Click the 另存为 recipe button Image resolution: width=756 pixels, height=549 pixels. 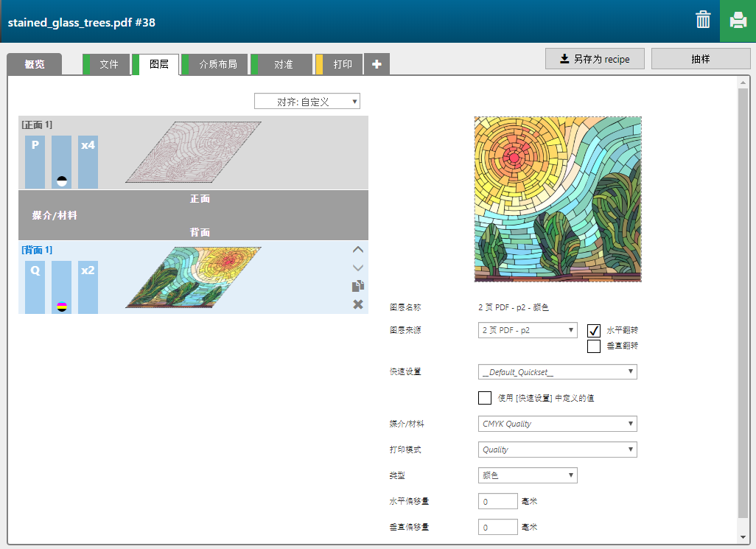pos(595,59)
